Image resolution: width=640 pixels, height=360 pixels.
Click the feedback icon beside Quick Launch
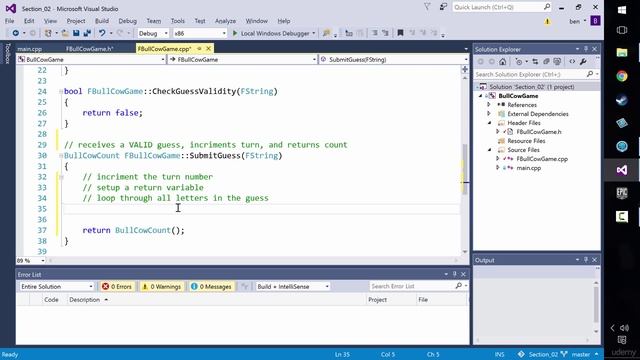point(443,7)
